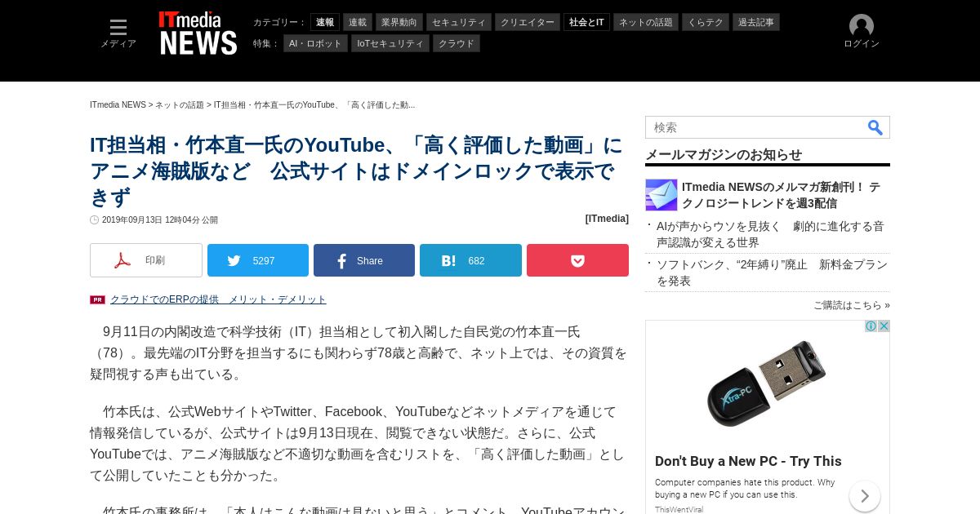This screenshot has height=514, width=980.
Task: Open クリエイター category tab
Action: (x=528, y=22)
